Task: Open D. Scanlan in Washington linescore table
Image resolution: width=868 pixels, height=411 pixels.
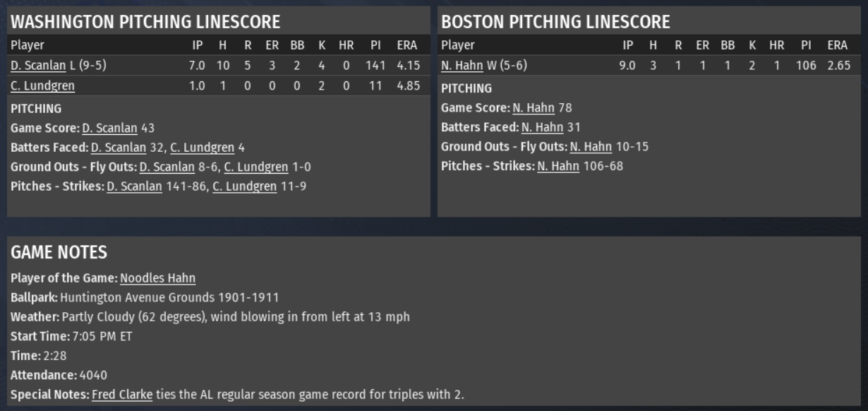Action: [38, 66]
